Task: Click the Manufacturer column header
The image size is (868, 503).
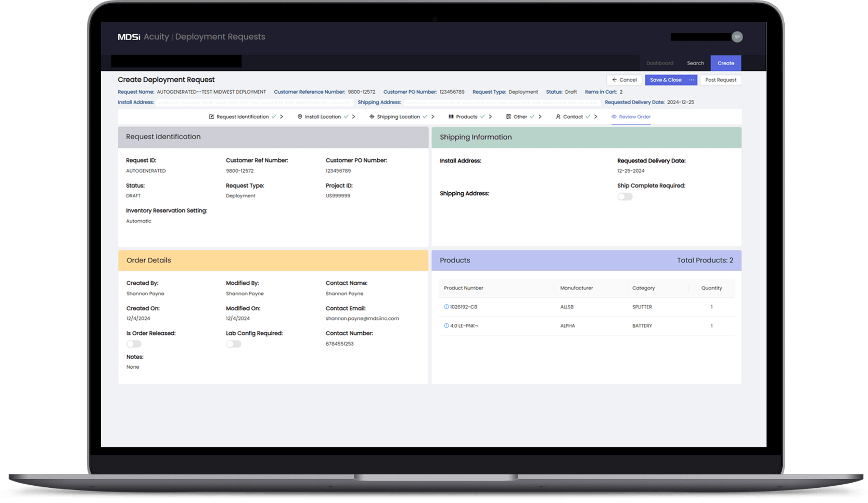Action: click(577, 288)
